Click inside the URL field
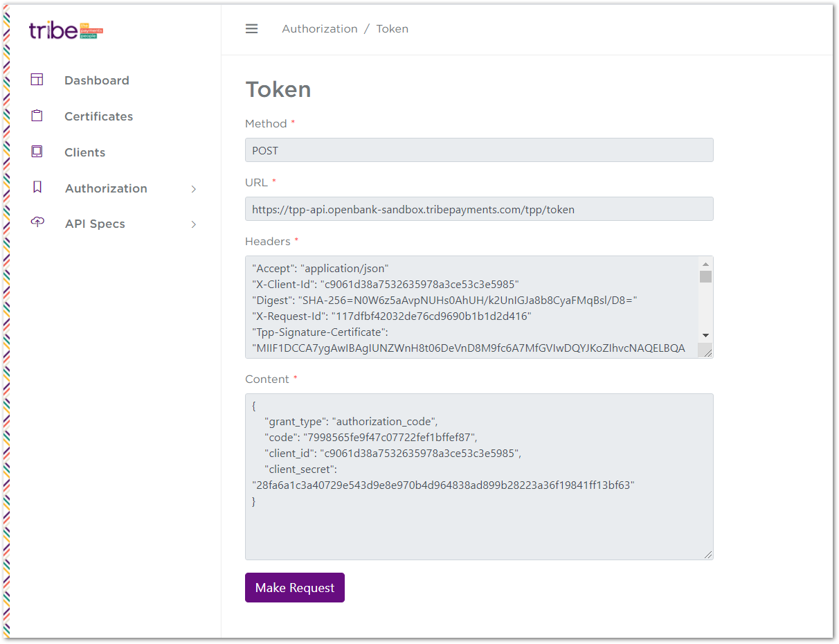The width and height of the screenshot is (839, 644). coord(479,208)
